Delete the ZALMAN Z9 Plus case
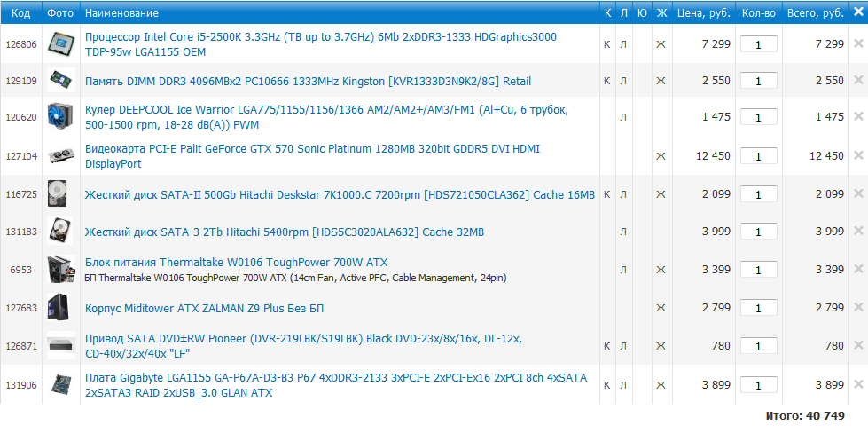This screenshot has height=433, width=868. pos(857,308)
